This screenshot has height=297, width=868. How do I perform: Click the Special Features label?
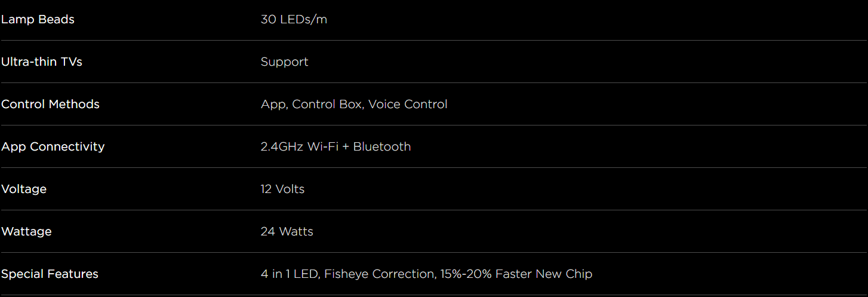tap(50, 274)
